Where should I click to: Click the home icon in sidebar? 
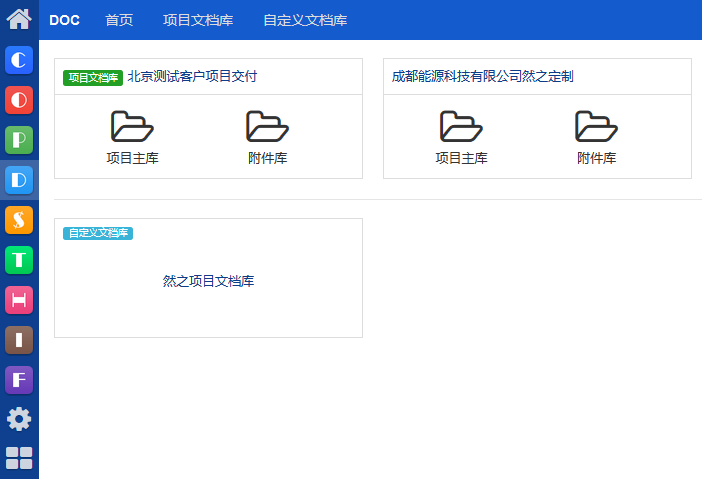(19, 18)
